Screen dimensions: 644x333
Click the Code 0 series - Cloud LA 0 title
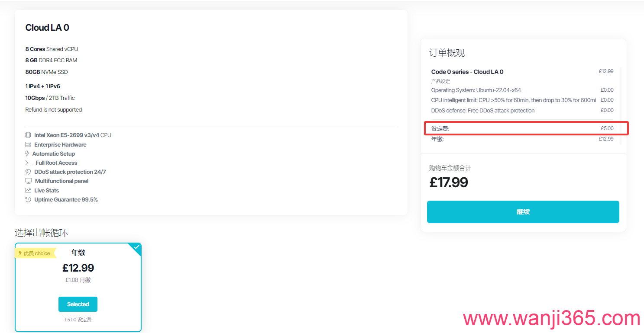coord(467,72)
